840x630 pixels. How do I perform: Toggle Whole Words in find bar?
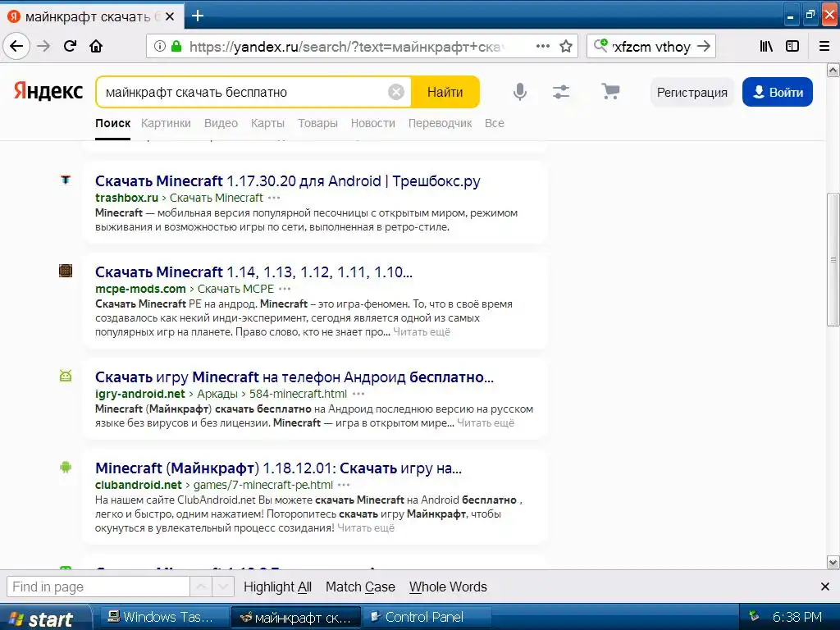pyautogui.click(x=449, y=587)
